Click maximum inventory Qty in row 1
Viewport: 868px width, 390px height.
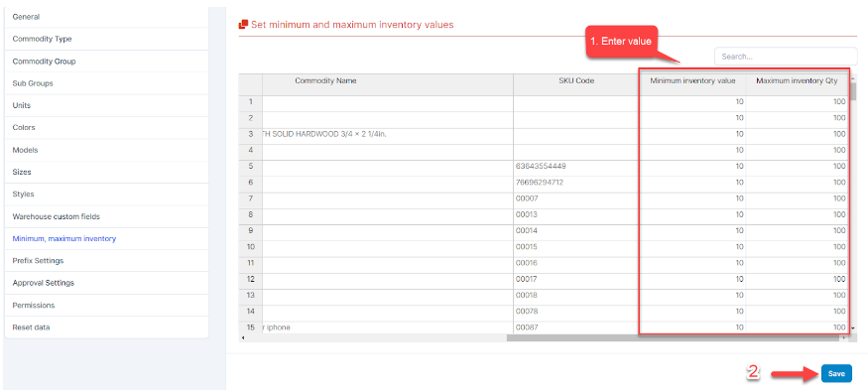coord(797,102)
